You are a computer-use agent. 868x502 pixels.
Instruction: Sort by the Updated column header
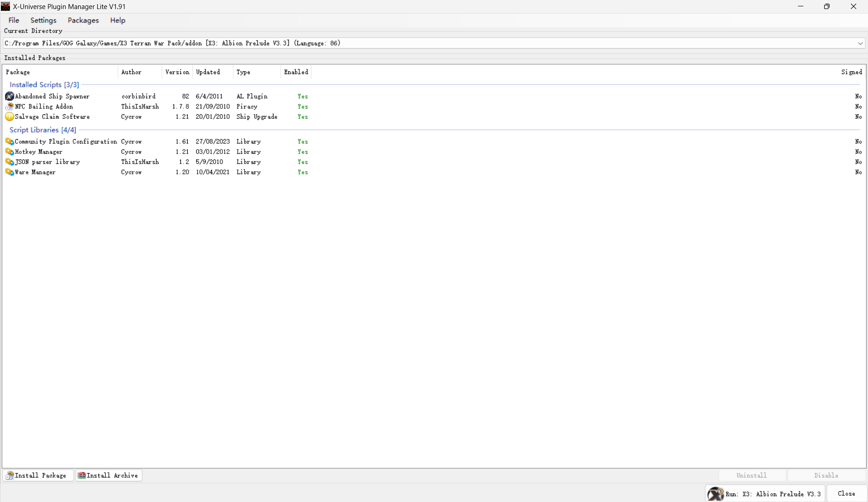click(x=213, y=72)
